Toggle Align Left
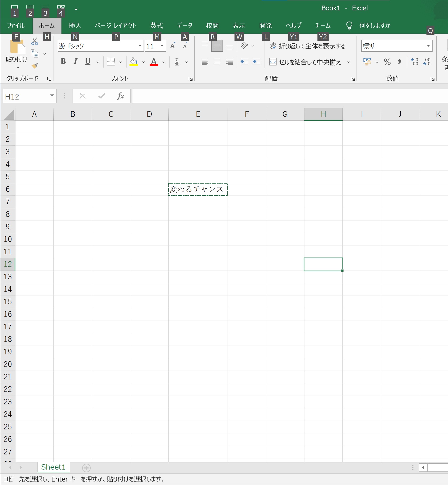The image size is (448, 485). [x=205, y=62]
